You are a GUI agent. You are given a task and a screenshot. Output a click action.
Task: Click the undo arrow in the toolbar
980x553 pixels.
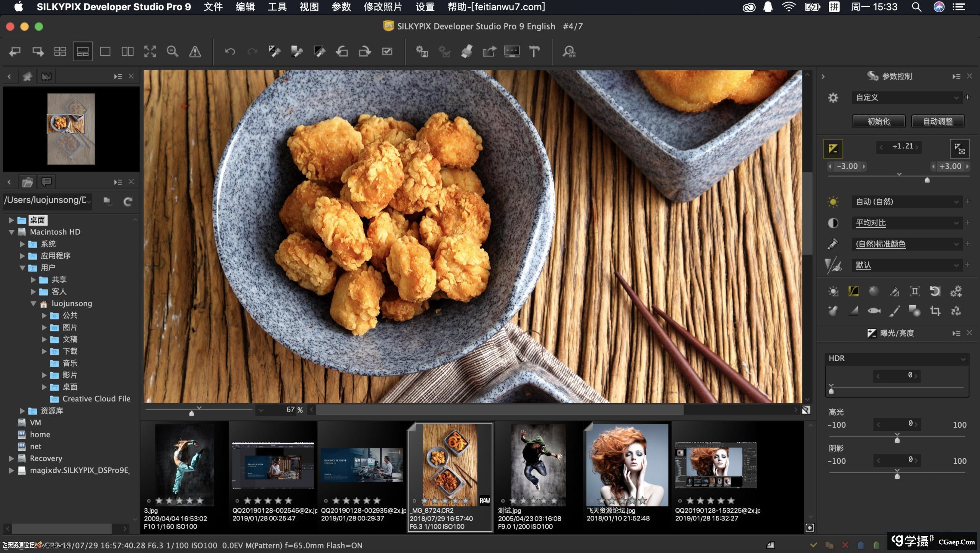pos(230,51)
